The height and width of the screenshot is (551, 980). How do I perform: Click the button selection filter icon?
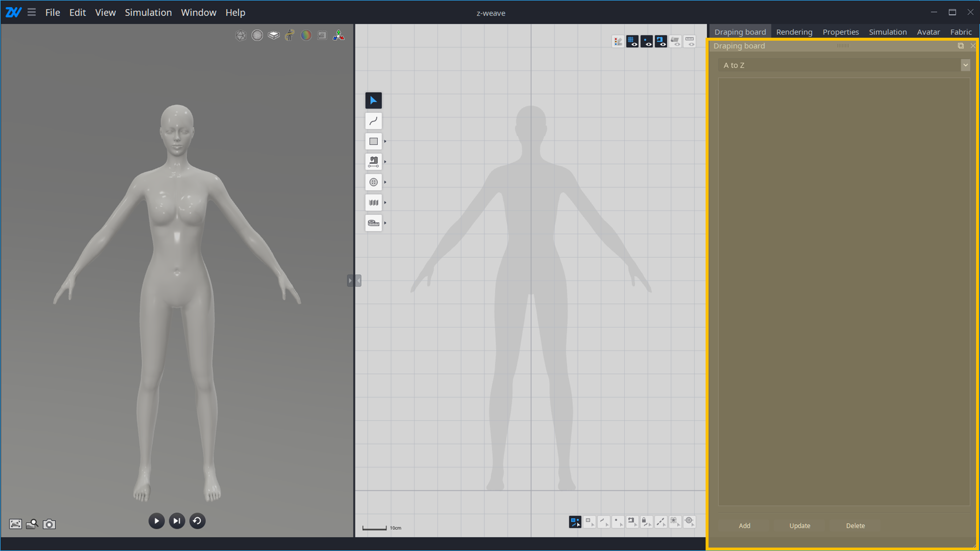689,522
